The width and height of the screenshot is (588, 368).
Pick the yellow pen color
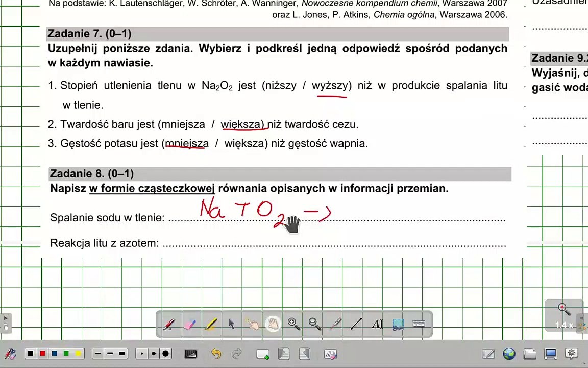point(78,353)
